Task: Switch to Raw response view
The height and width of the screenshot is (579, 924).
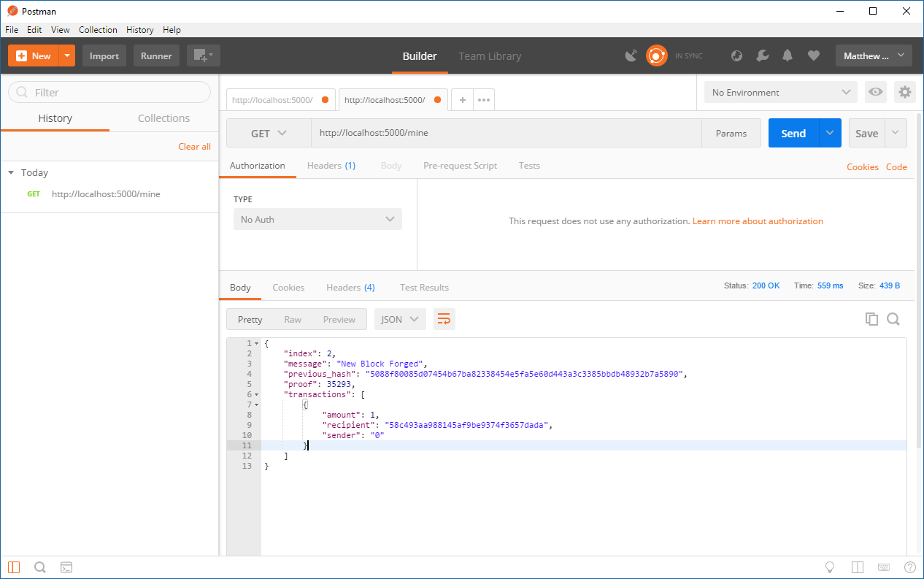Action: point(293,319)
